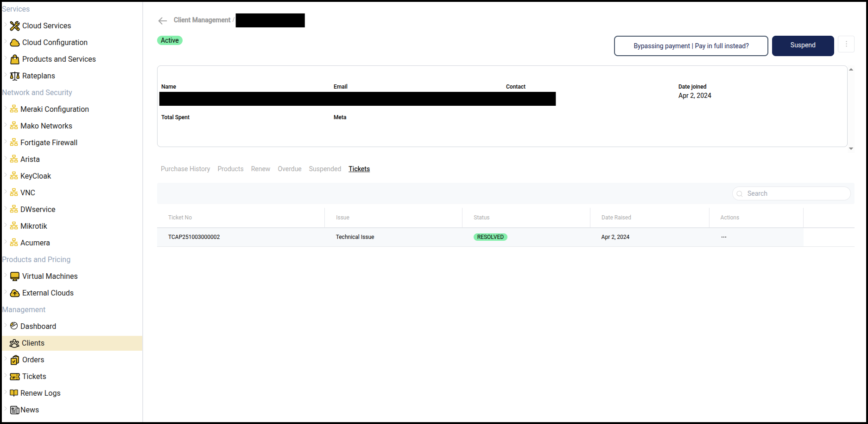Click the Status column header
868x424 pixels.
coord(482,218)
